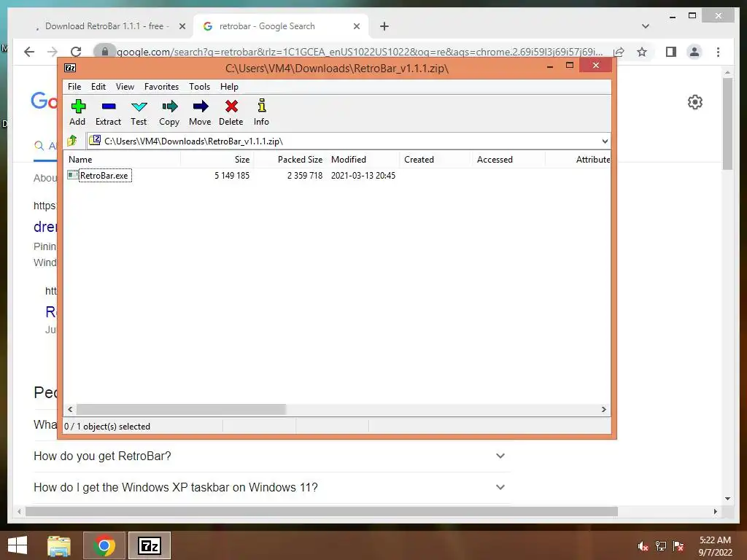
Task: Sort by the Name column header
Action: [122, 160]
